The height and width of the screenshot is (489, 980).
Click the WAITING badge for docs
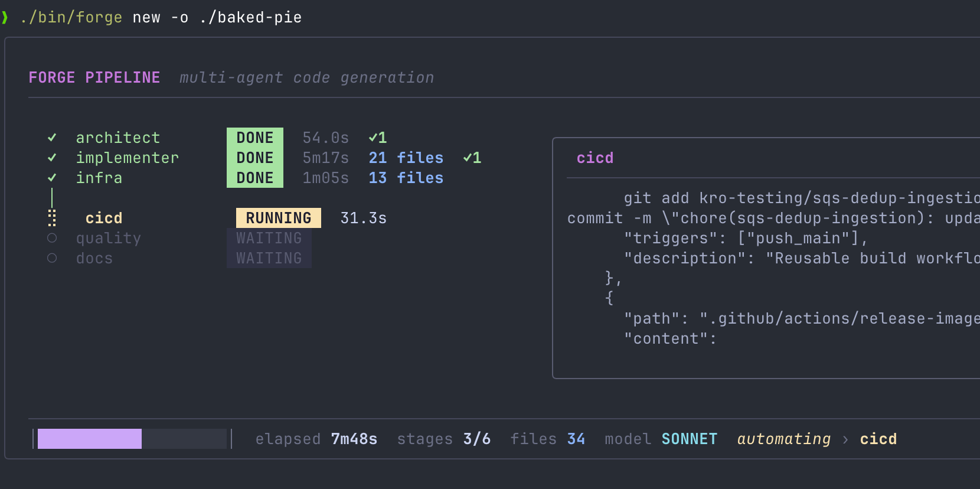(x=269, y=258)
